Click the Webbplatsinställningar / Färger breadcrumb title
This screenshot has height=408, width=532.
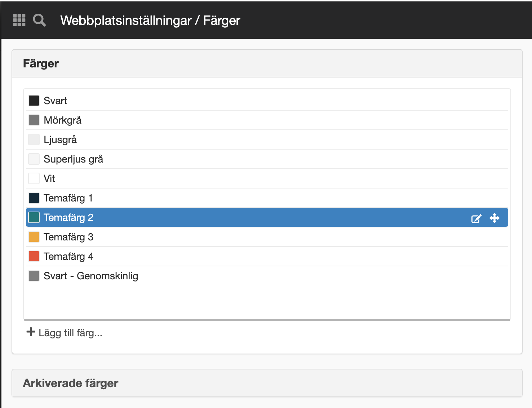click(150, 21)
